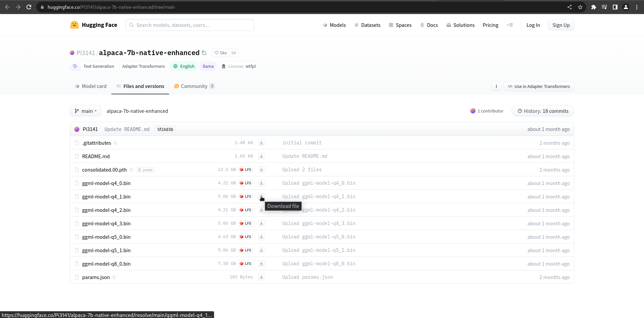The image size is (644, 318).
Task: Click the pickle badge on consolidated.00.pth
Action: tap(145, 170)
